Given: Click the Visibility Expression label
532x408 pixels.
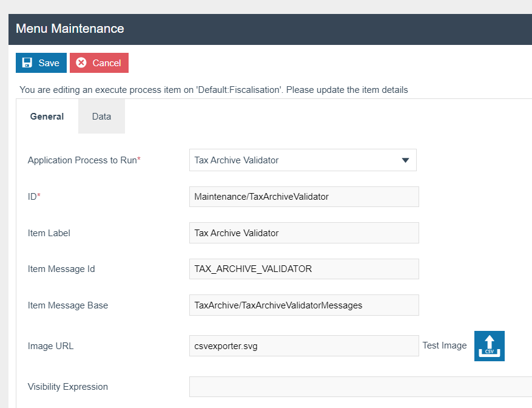Looking at the screenshot, I should [x=68, y=387].
